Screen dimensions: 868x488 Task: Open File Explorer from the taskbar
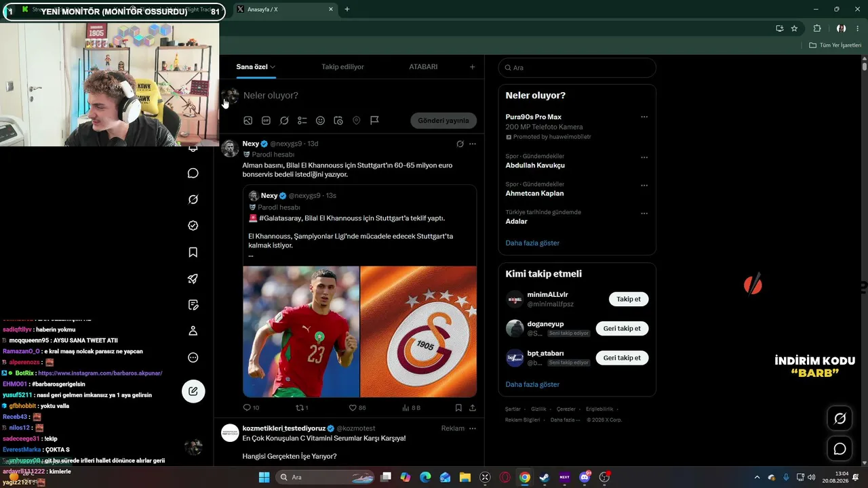click(x=465, y=477)
